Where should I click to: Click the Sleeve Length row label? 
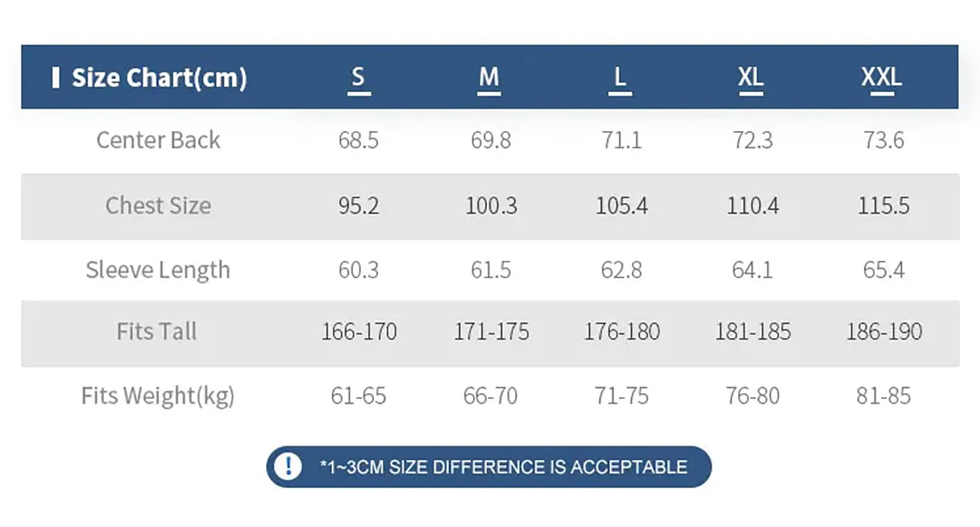click(158, 270)
